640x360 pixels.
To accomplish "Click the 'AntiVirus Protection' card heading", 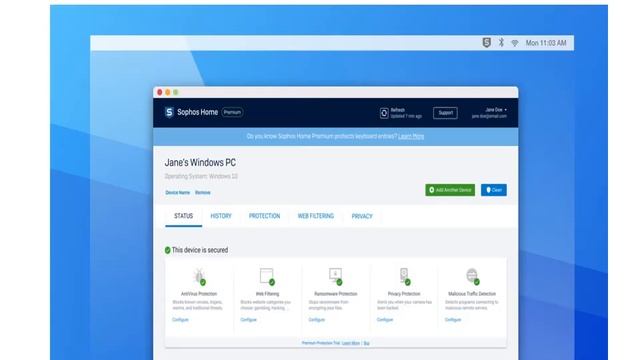I will point(199,294).
